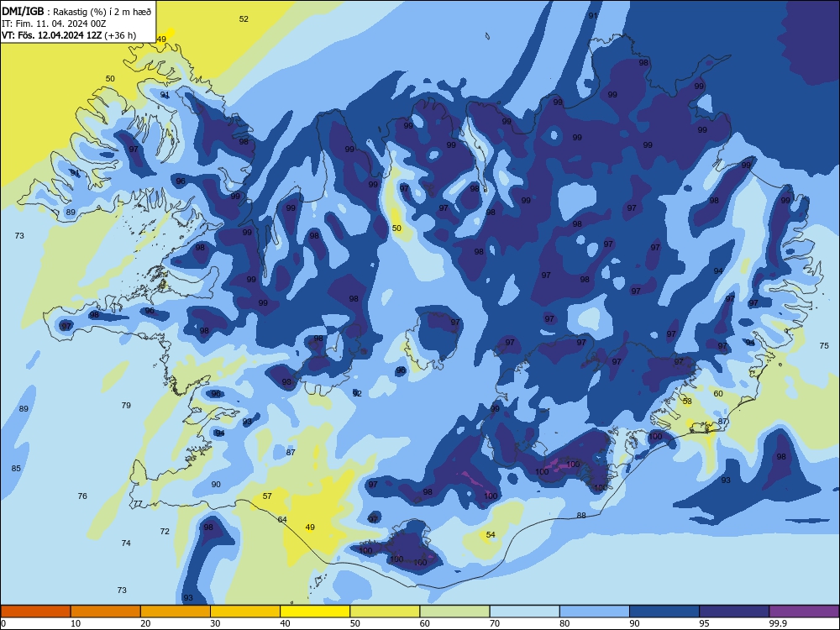Screen dimensions: 840x630
Task: Click the medium blue 90–95 legend swatch
Action: (664, 612)
